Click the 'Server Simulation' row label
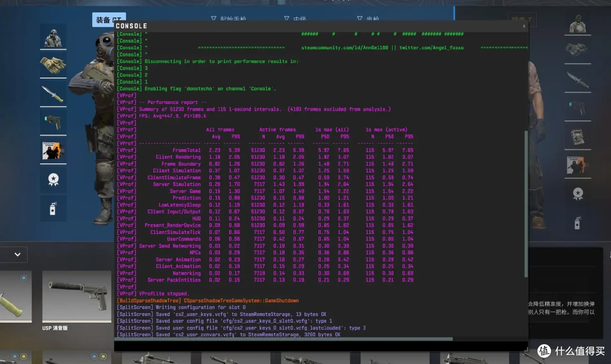The image size is (611, 364). [177, 184]
